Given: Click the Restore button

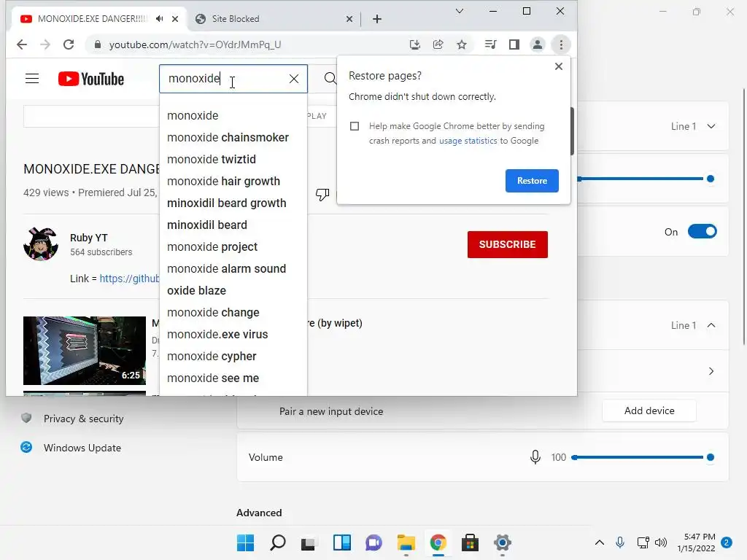Looking at the screenshot, I should [532, 181].
